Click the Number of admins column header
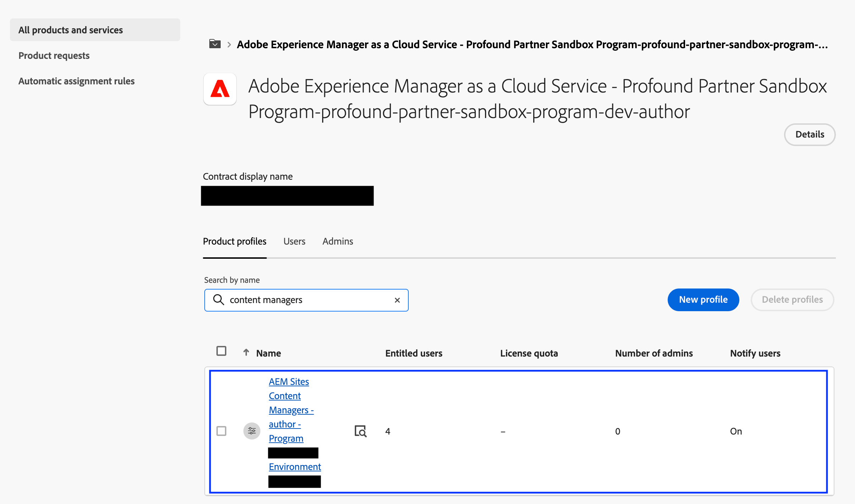 pos(654,353)
